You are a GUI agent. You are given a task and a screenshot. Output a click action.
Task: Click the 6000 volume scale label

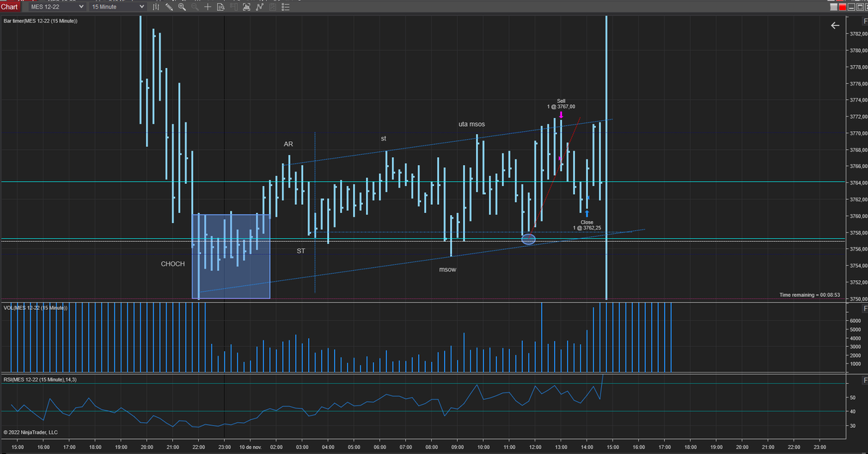(854, 321)
